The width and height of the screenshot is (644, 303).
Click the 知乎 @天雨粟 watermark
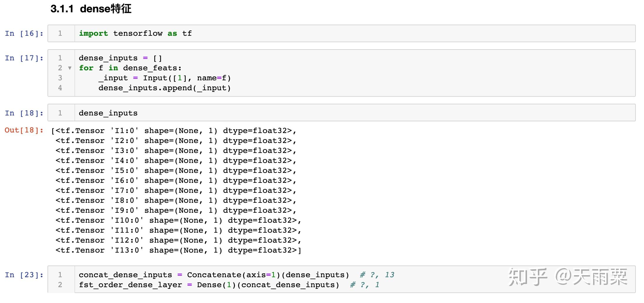point(568,277)
